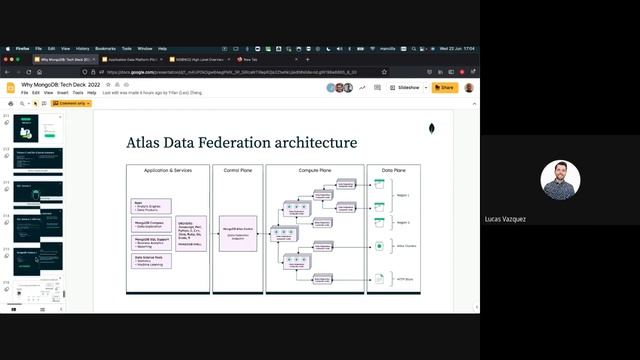Open the Apple menu
The width and height of the screenshot is (640, 360).
8,49
